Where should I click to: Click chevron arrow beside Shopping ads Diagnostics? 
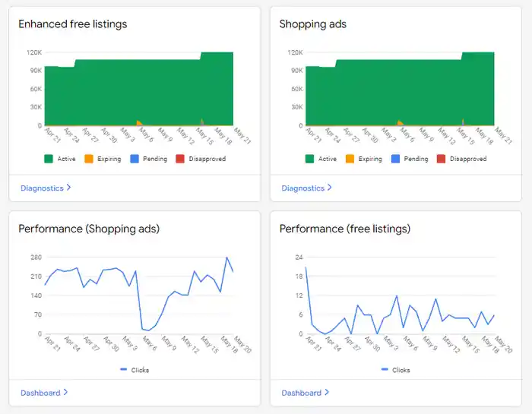click(329, 188)
